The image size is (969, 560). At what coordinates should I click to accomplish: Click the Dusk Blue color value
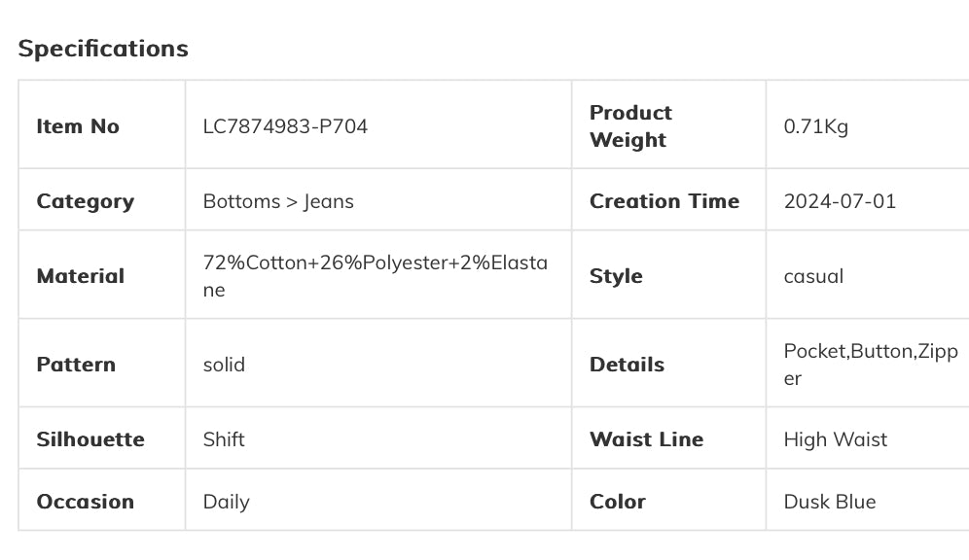pos(830,502)
